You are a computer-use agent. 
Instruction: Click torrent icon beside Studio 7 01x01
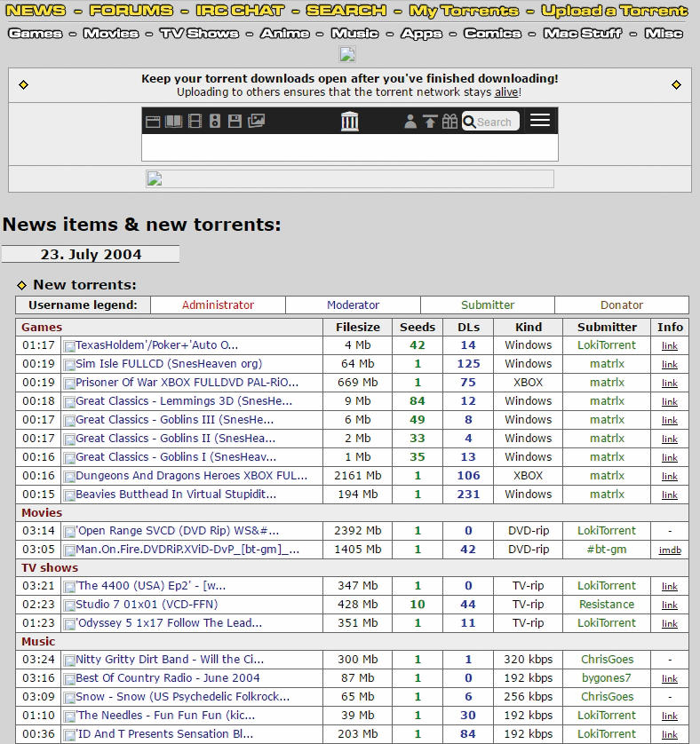69,605
